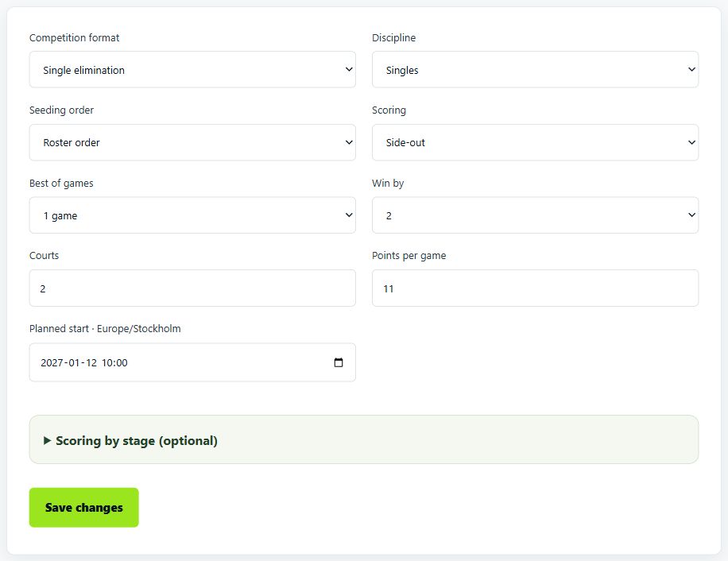Click the Save changes button
728x561 pixels.
point(84,507)
